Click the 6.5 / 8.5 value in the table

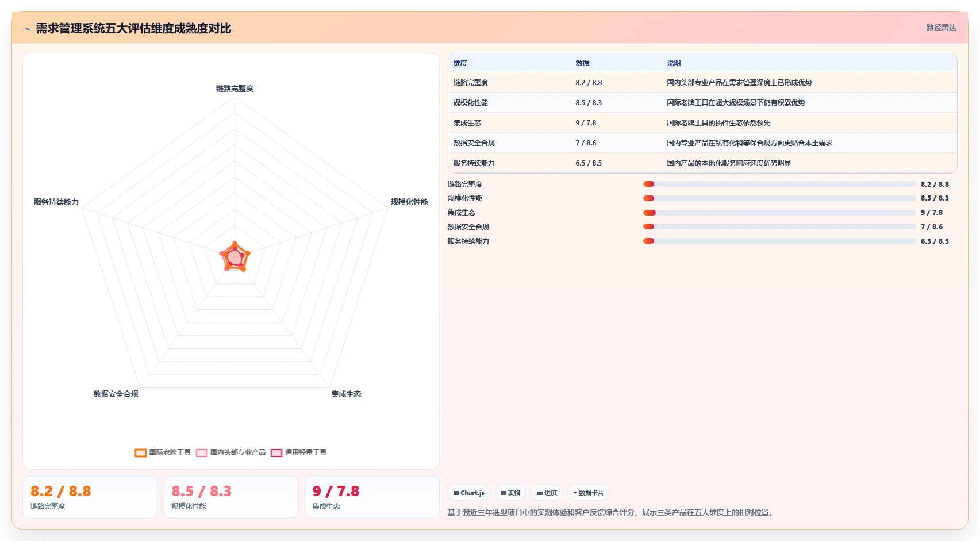589,163
